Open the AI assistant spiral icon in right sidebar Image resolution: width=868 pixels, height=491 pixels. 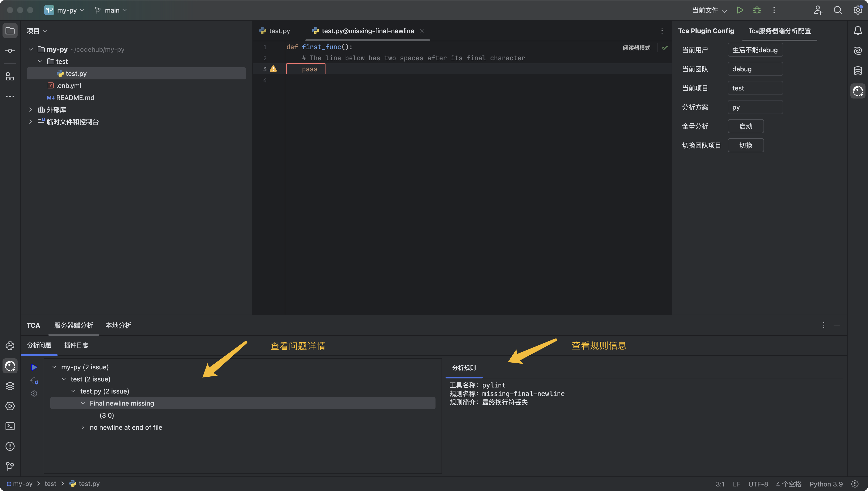[x=858, y=51]
